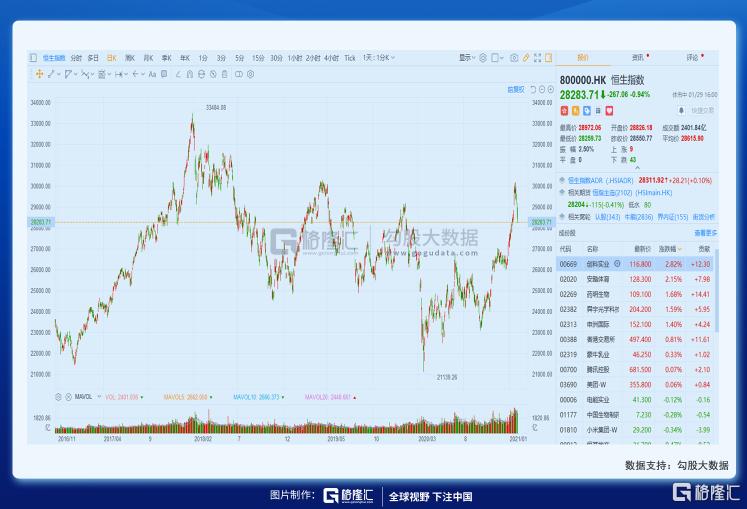Image resolution: width=747 pixels, height=509 pixels.
Task: Switch to the 周K weekly chart tab
Action: 130,58
